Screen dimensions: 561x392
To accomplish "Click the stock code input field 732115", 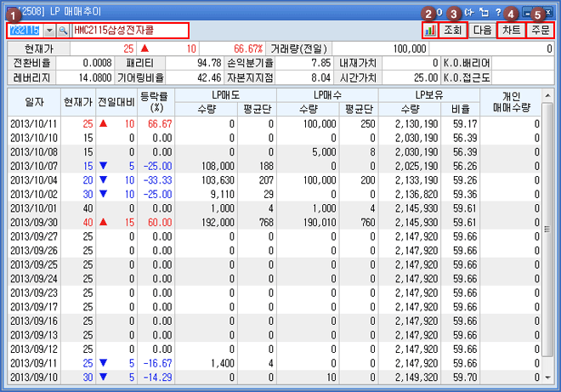I will click(24, 30).
